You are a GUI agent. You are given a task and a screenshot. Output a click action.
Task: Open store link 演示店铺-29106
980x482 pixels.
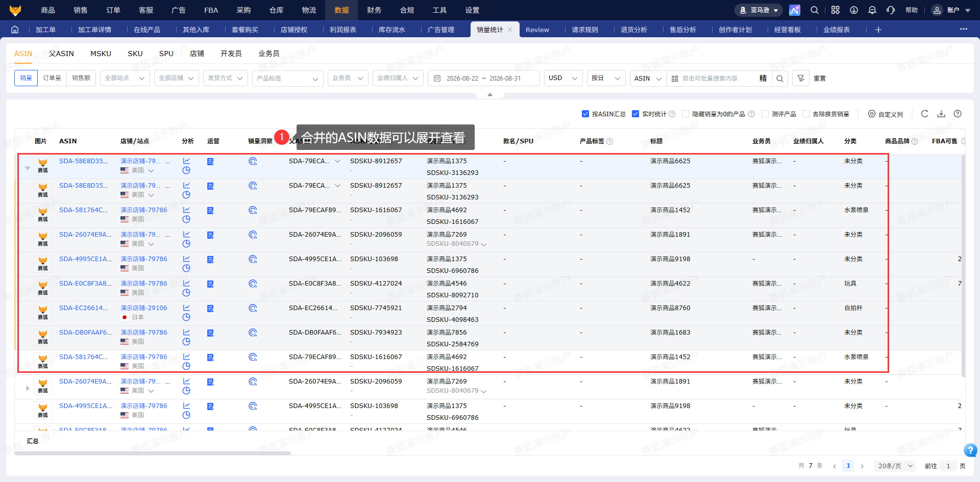point(144,308)
